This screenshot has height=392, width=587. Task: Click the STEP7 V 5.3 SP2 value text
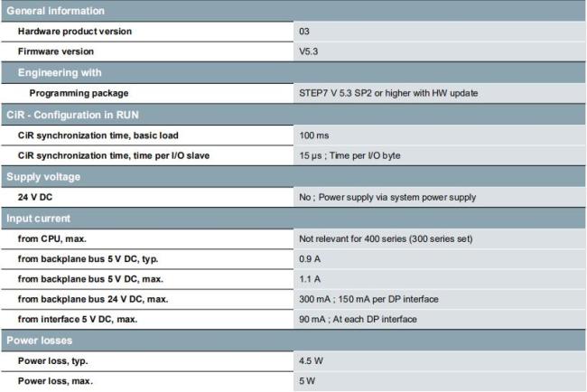pos(388,93)
